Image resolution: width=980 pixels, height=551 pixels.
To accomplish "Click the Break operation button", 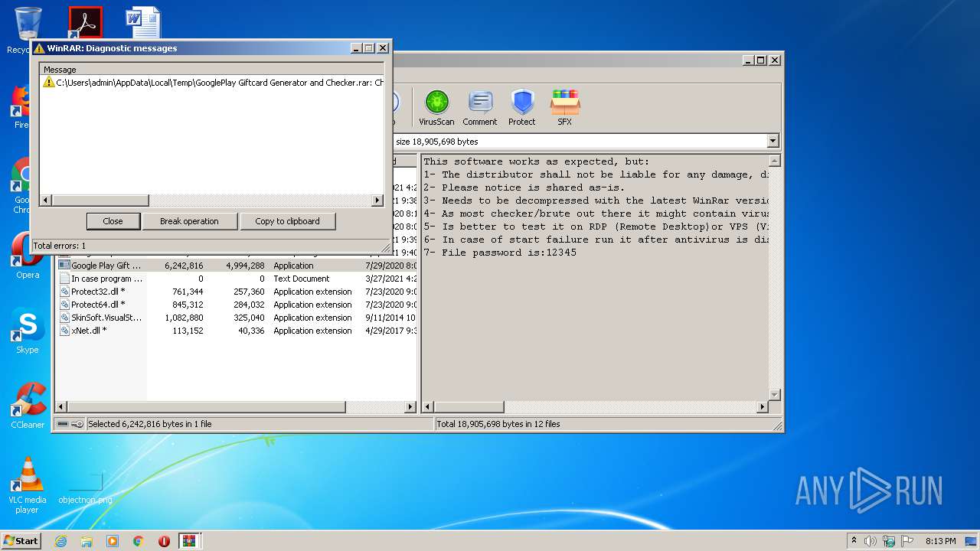I will tap(189, 221).
